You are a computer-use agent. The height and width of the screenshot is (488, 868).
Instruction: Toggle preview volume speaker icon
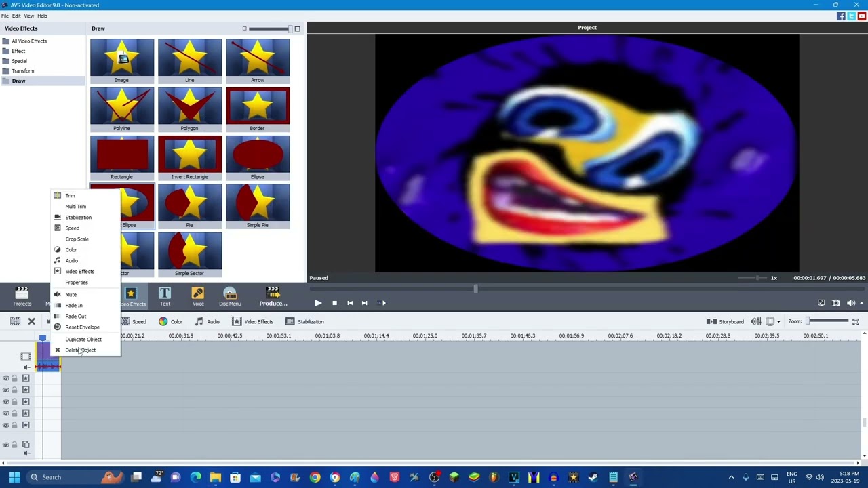(x=850, y=303)
